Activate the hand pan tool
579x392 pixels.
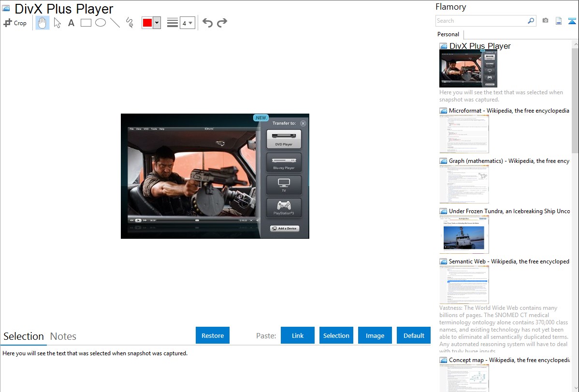click(x=43, y=23)
